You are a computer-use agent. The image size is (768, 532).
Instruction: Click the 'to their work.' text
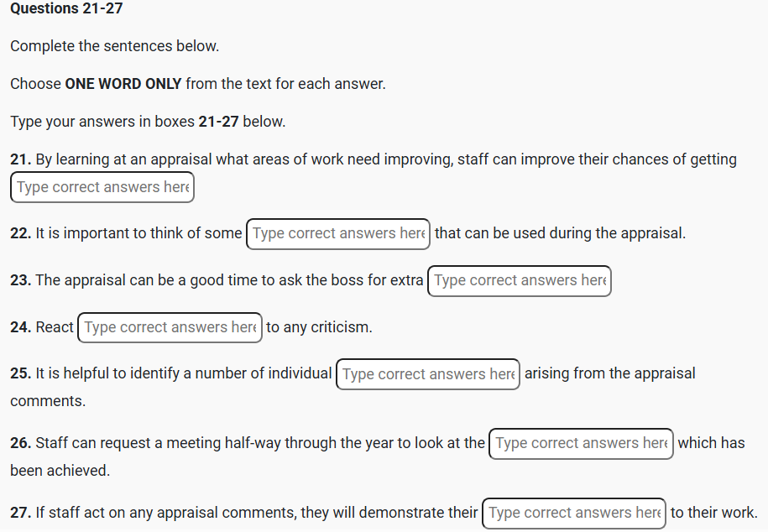tap(713, 513)
